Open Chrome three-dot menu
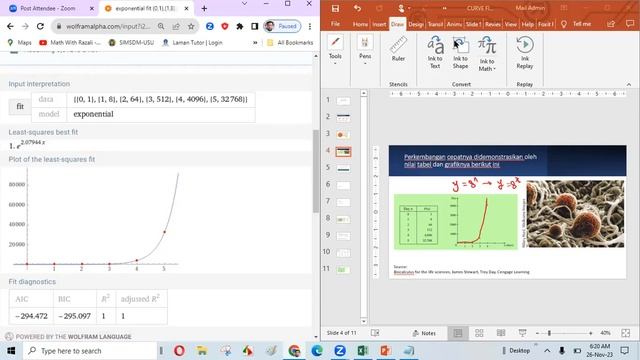Screen dimensions: 640x360 coord(310,26)
